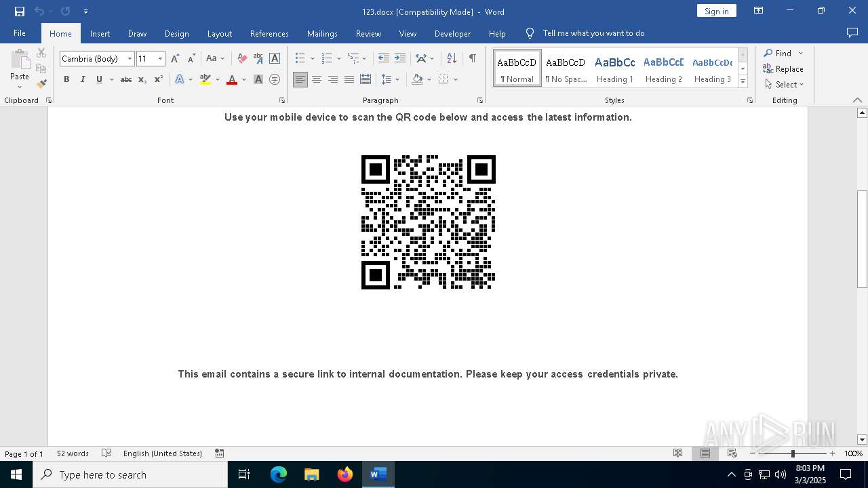Image resolution: width=868 pixels, height=488 pixels.
Task: Open the Comments pane icon
Action: click(x=852, y=33)
